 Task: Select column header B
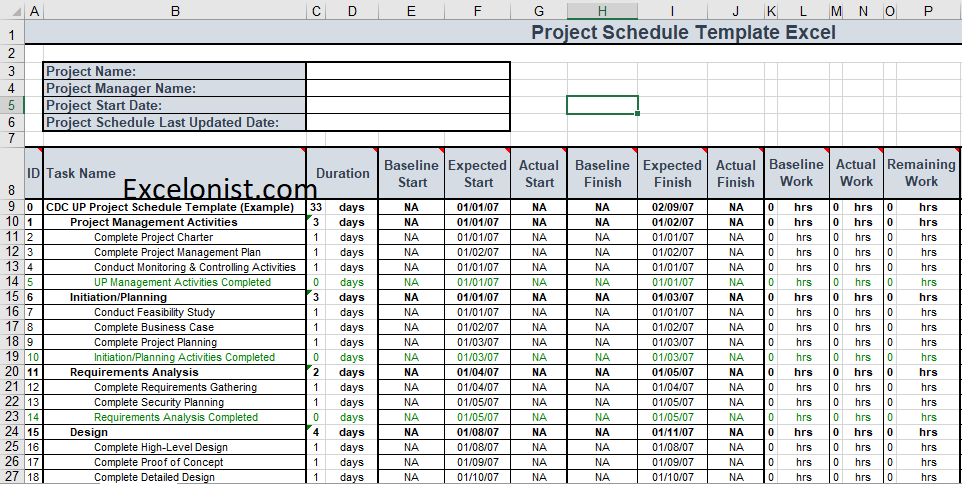tap(175, 10)
